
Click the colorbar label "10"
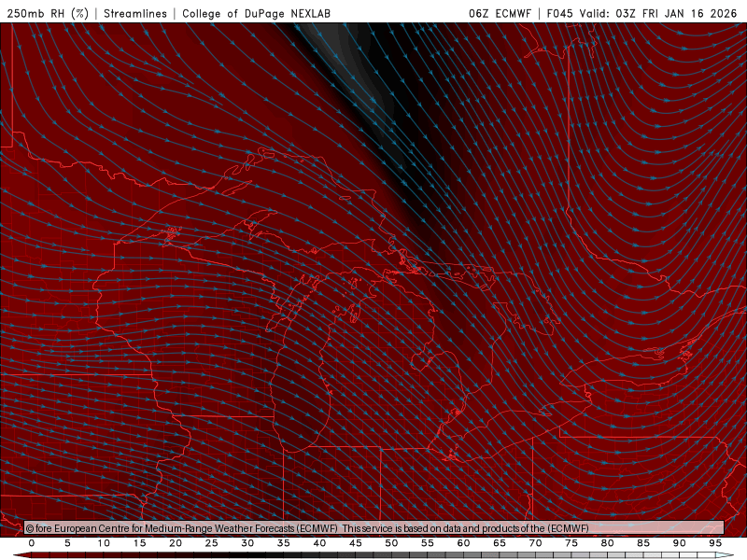click(x=104, y=543)
